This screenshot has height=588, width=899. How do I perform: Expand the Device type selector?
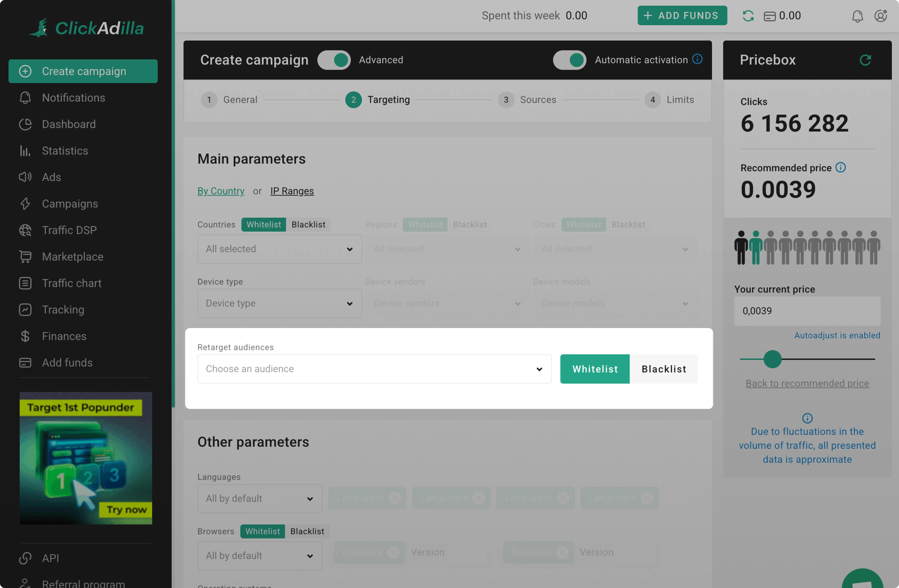point(279,303)
